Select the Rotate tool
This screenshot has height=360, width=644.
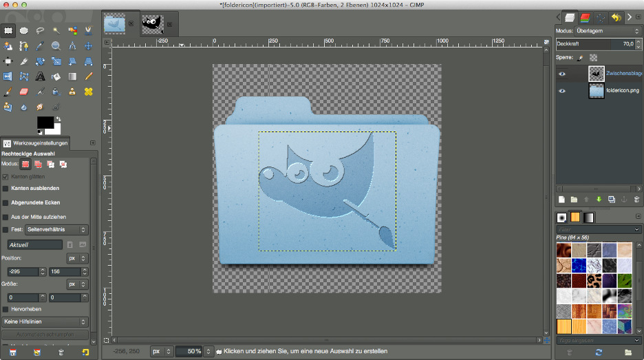pos(40,61)
